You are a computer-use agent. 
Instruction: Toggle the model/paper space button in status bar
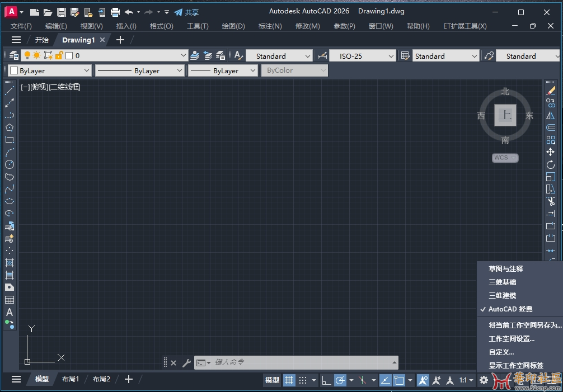pyautogui.click(x=272, y=380)
